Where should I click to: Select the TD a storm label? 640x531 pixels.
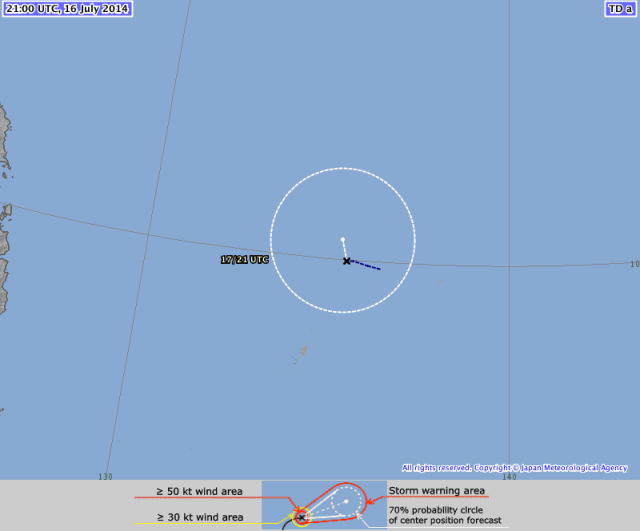click(x=620, y=9)
